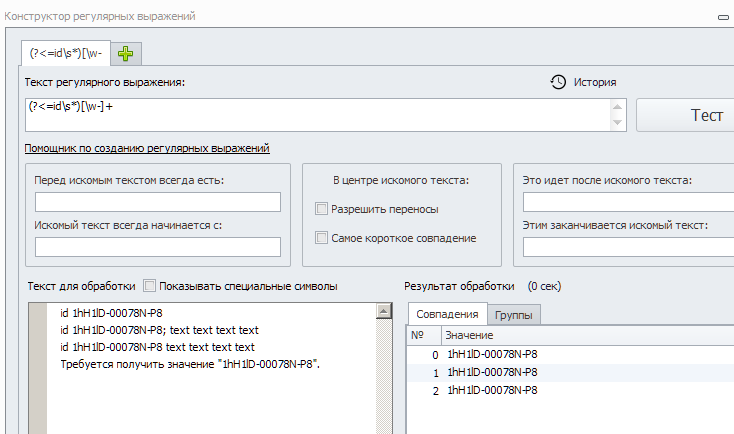Click the 'Перед искомым текстом всегда есть' field
This screenshot has height=434, width=734.
[157, 202]
